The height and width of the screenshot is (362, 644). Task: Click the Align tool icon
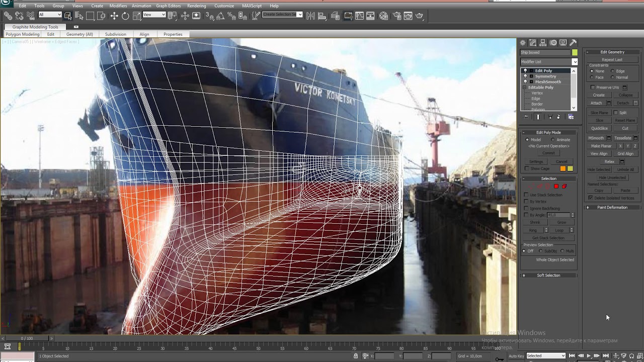click(321, 16)
